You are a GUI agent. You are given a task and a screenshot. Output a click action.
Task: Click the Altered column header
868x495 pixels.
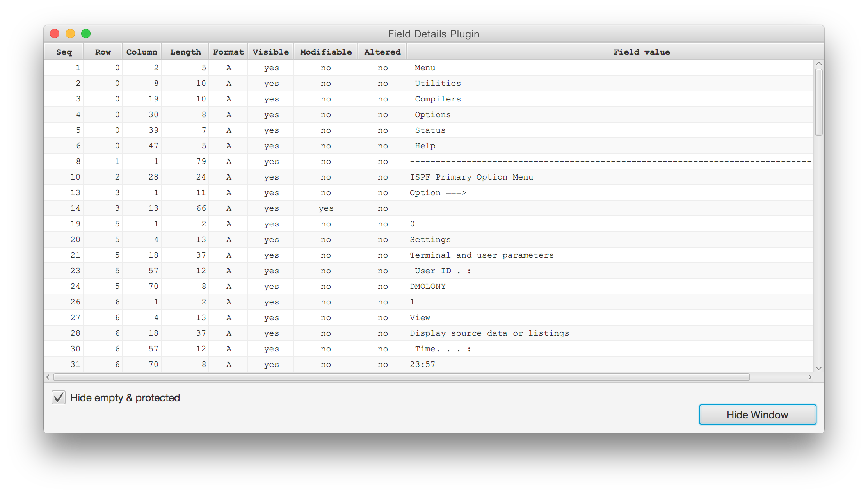pos(382,52)
